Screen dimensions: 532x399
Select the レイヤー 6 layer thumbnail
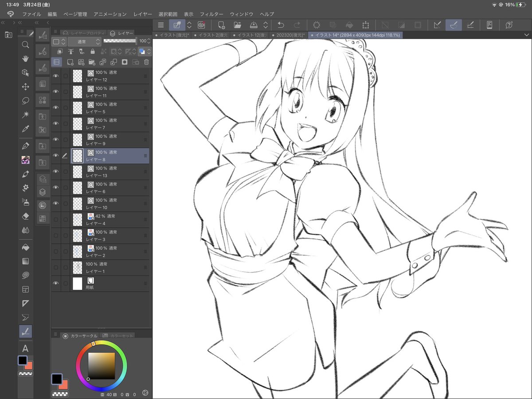(78, 188)
